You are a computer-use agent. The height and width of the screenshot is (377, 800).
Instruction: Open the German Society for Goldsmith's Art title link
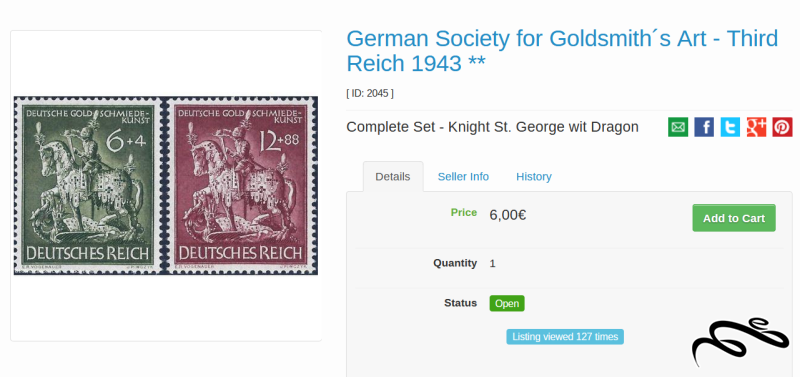[562, 51]
